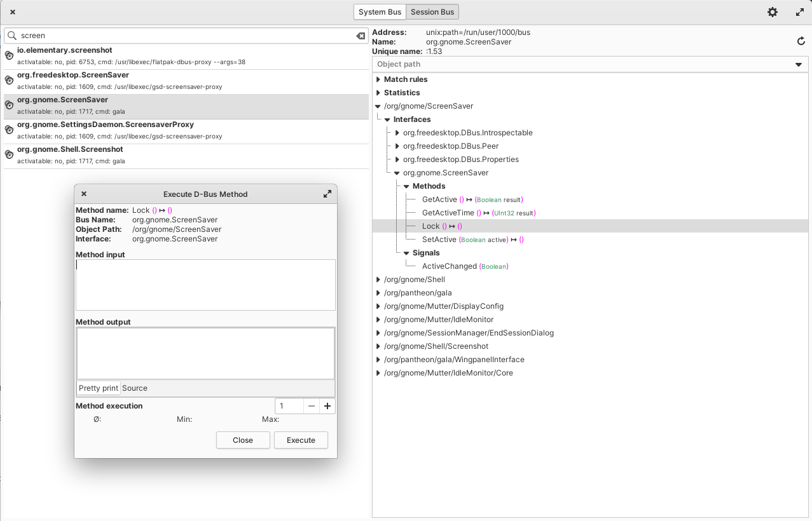Screen dimensions: 812x521
Task: Click the Method output text area
Action: click(x=205, y=353)
